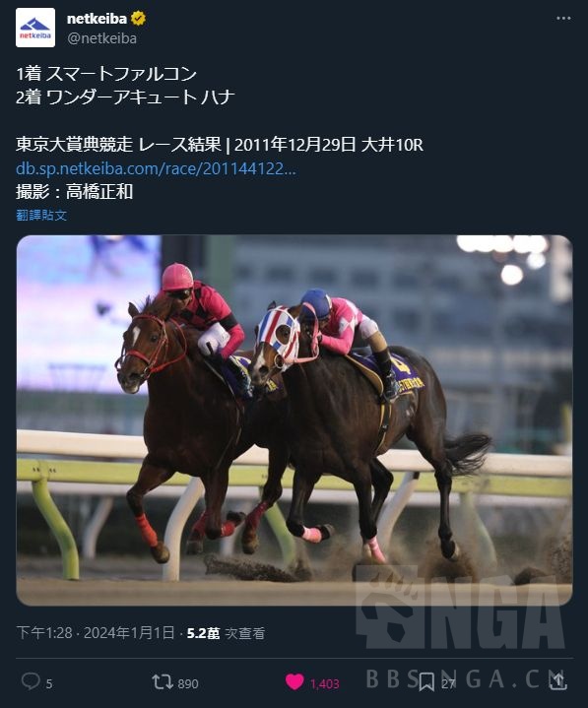The width and height of the screenshot is (588, 708).
Task: Click the gold verified badge beside netkeiba
Action: (138, 19)
